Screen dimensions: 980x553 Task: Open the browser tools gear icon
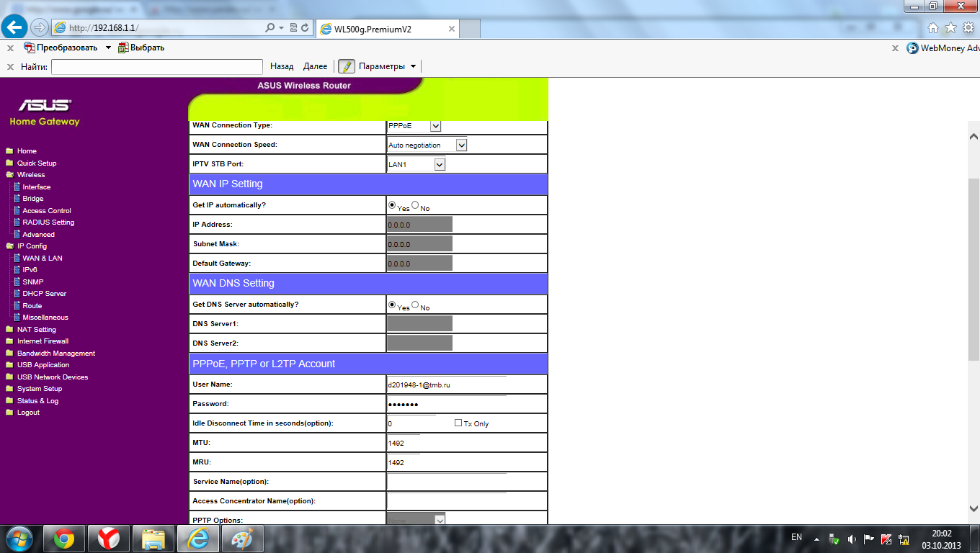point(968,28)
